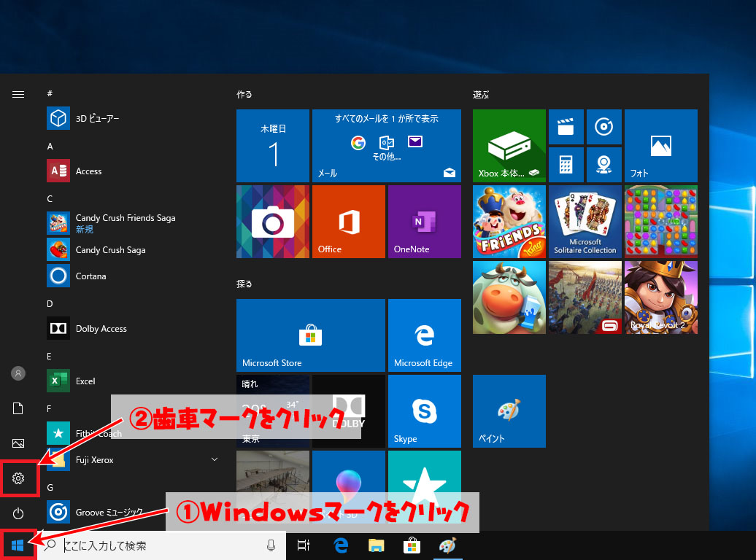
Task: Open the small Groove music disc tile
Action: (x=603, y=127)
